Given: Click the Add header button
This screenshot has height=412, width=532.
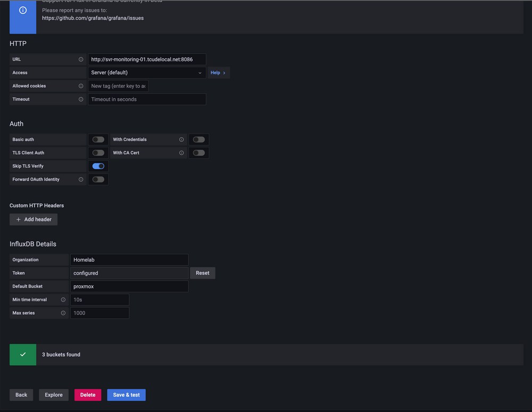Looking at the screenshot, I should 33,219.
